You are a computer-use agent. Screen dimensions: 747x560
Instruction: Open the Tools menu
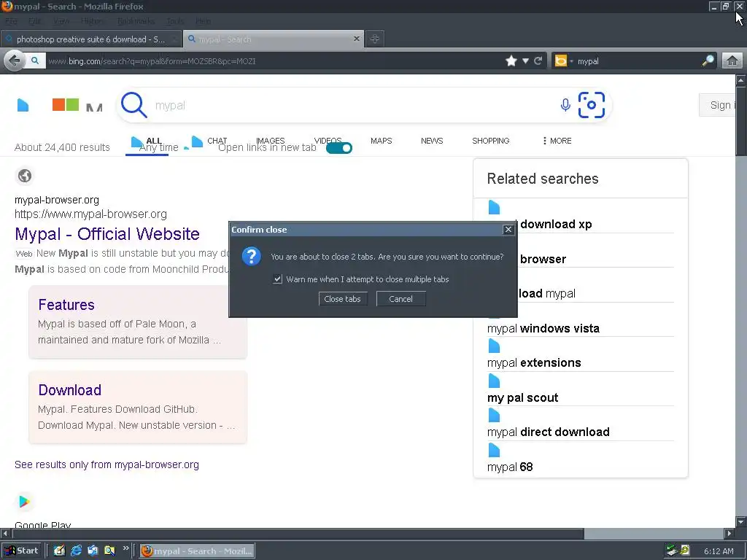(175, 21)
